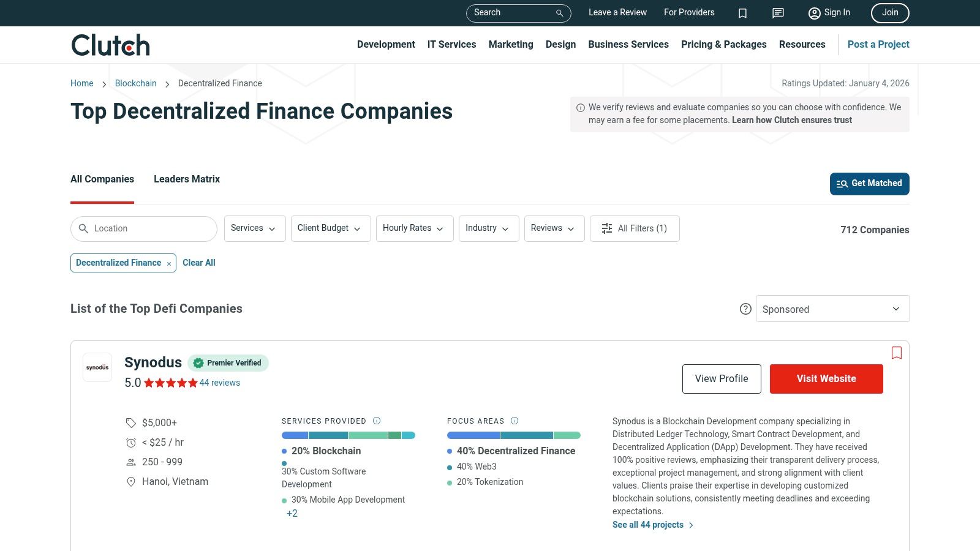
Task: Open the Sponsored sort dropdown
Action: click(832, 309)
